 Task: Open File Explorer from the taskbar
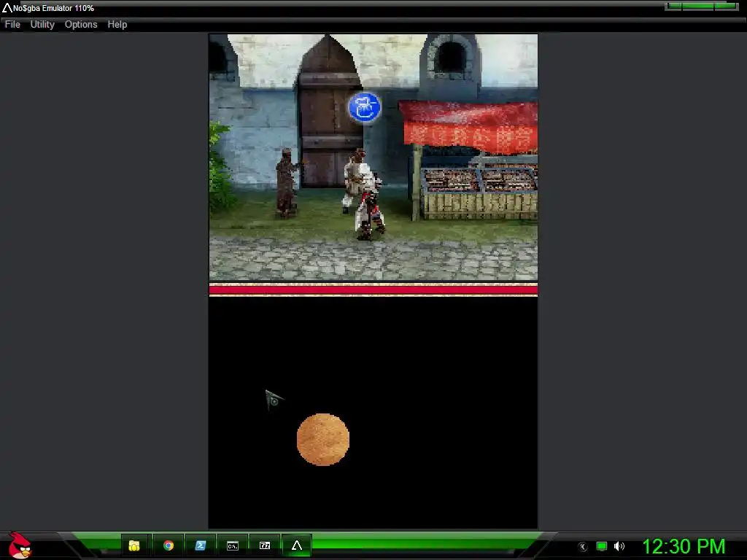(134, 545)
